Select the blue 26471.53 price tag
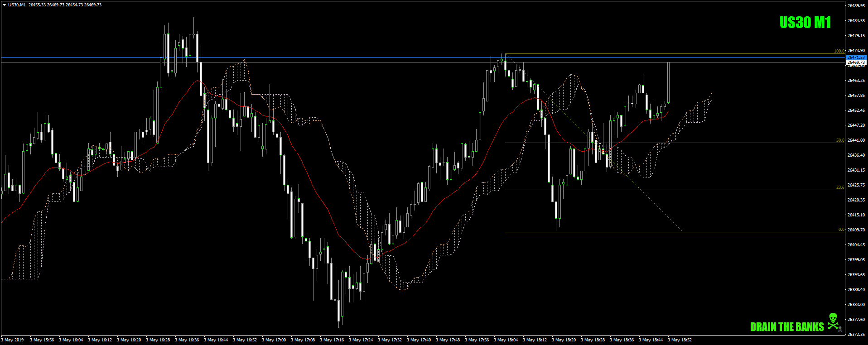Screen dimensions: 868x345 [856, 57]
